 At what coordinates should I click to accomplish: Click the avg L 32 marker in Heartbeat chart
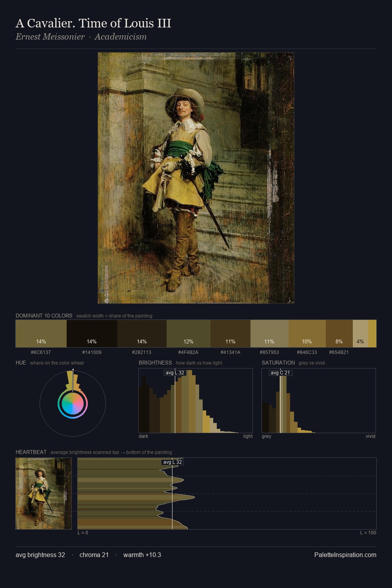click(x=172, y=462)
